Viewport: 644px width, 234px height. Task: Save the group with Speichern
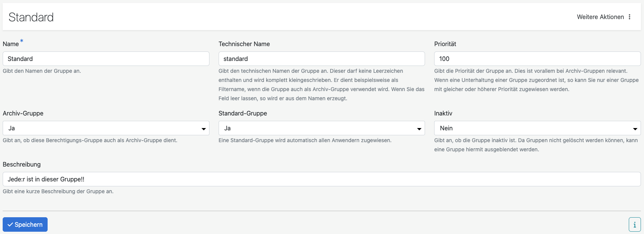click(25, 224)
